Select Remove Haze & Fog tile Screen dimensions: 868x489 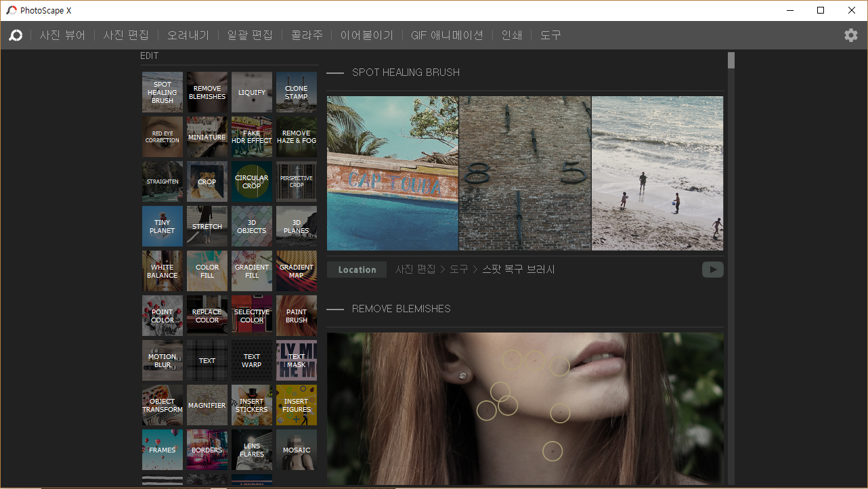(297, 137)
